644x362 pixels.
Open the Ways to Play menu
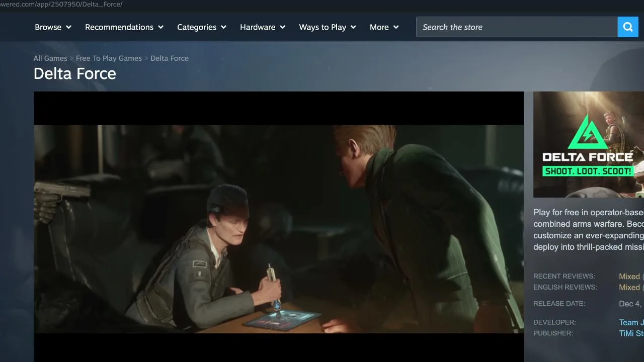click(x=328, y=27)
